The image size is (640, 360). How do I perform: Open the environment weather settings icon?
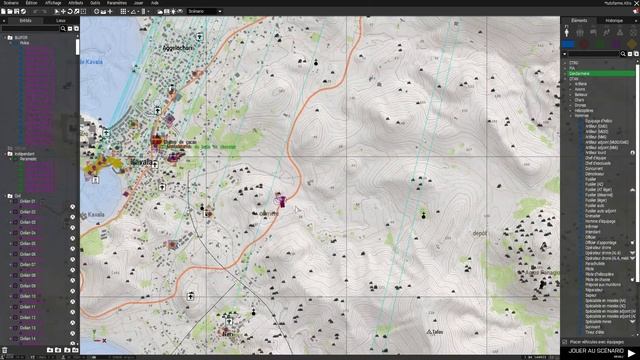[x=160, y=11]
